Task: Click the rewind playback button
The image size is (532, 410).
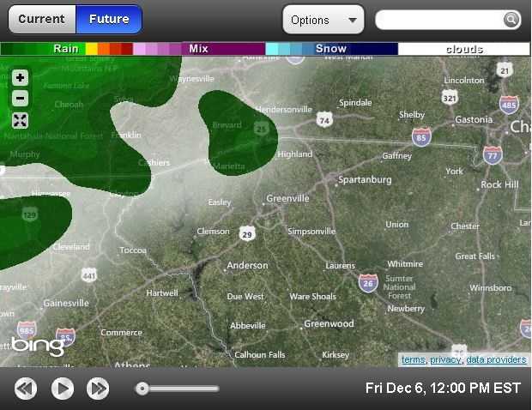Action: 26,389
